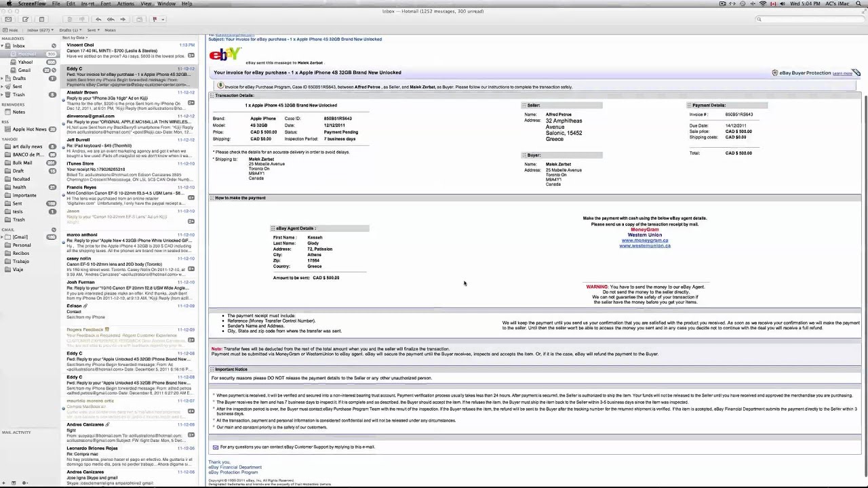Collapse the Inbox mailbox disclosure triangle

click(x=3, y=46)
